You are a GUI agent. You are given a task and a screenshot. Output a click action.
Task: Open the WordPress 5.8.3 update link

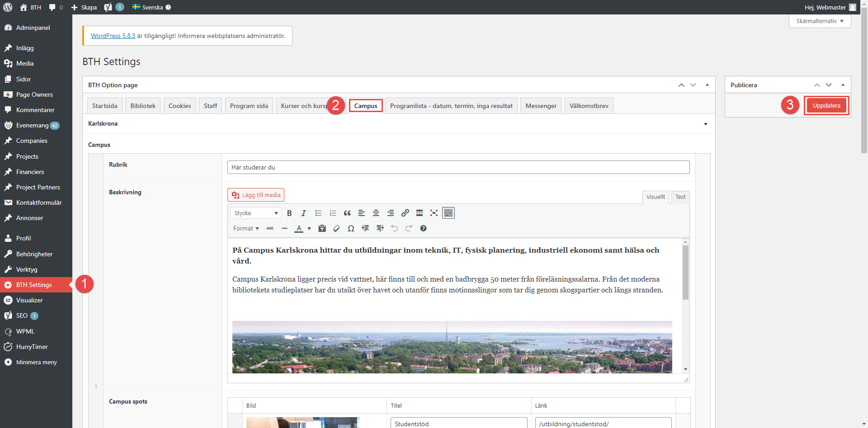click(x=113, y=36)
